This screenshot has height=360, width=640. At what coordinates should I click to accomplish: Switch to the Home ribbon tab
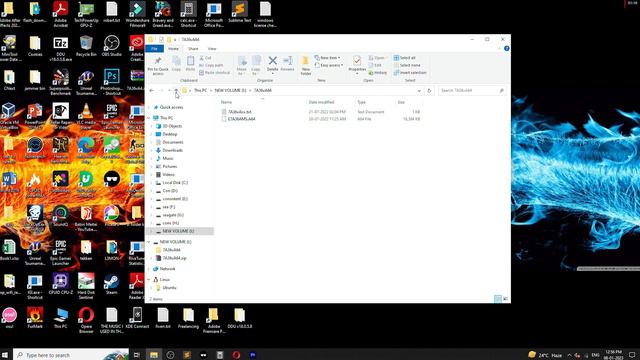173,49
